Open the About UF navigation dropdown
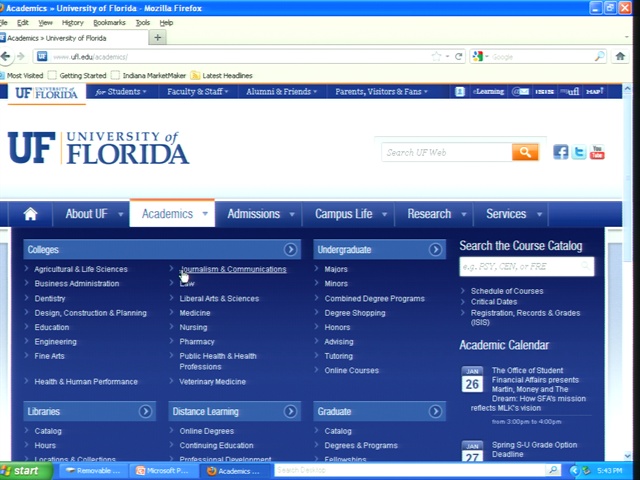 (x=93, y=214)
